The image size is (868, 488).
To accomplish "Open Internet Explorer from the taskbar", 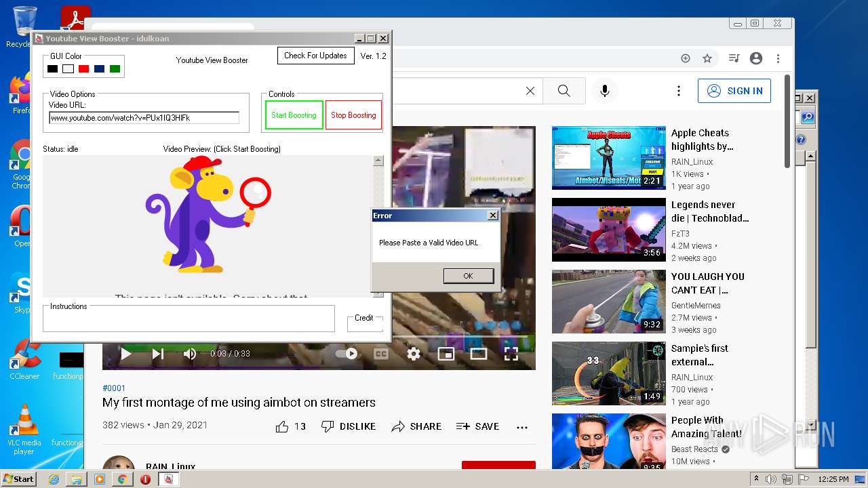I will click(54, 479).
